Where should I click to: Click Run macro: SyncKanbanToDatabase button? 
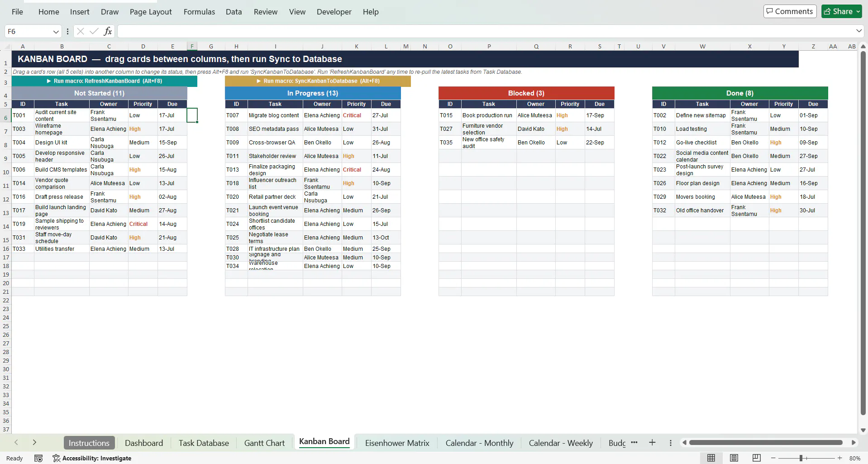[318, 81]
